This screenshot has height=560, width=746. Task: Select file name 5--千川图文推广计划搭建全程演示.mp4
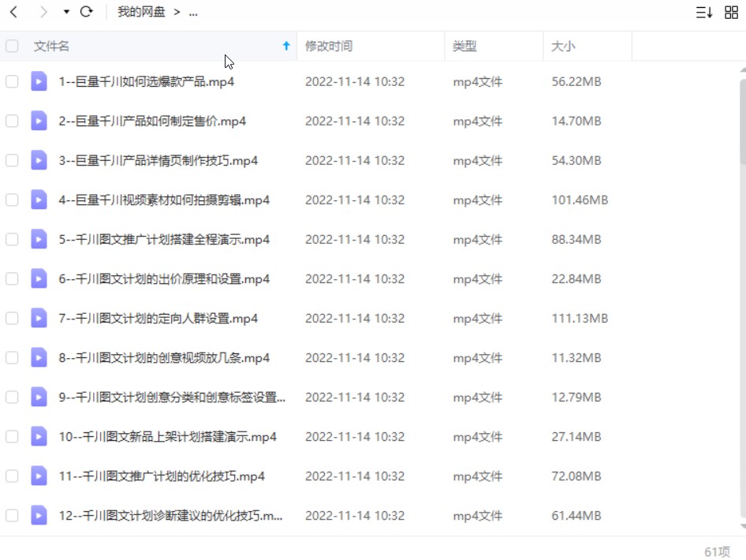[x=164, y=240]
